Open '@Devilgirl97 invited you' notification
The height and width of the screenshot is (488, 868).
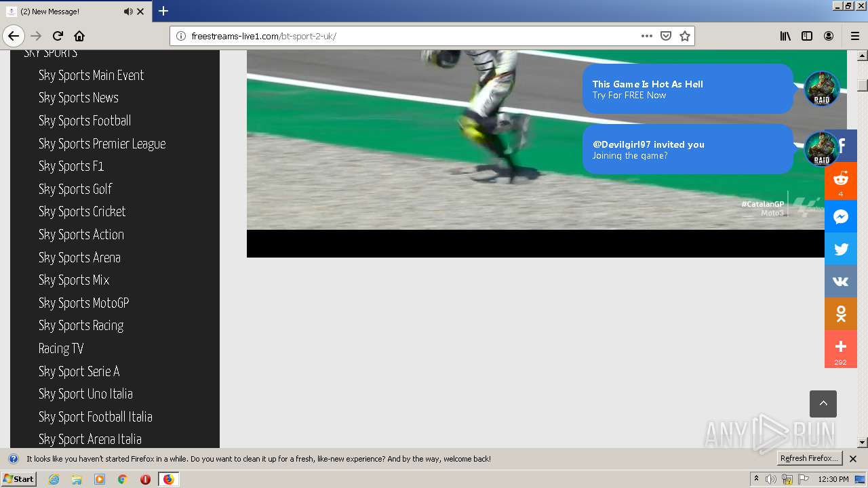tap(688, 149)
